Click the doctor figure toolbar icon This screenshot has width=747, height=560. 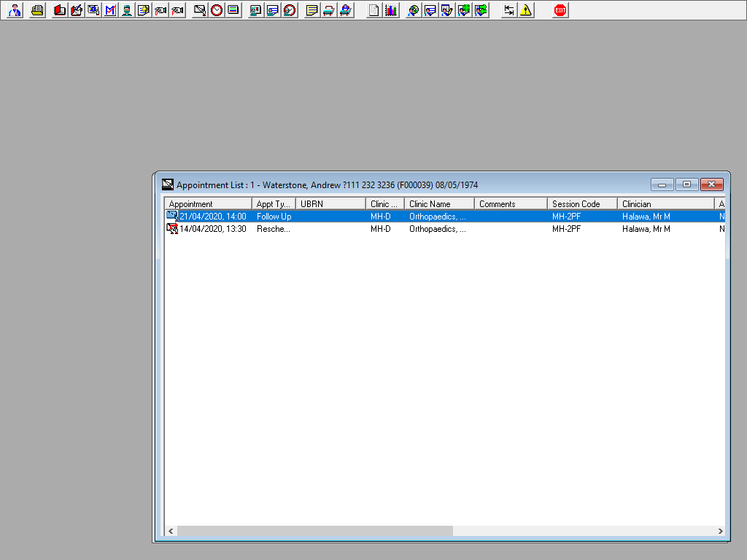point(15,10)
